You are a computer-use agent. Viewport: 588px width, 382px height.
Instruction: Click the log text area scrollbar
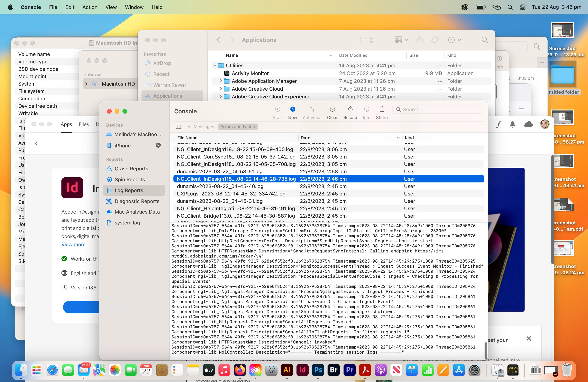486,350
